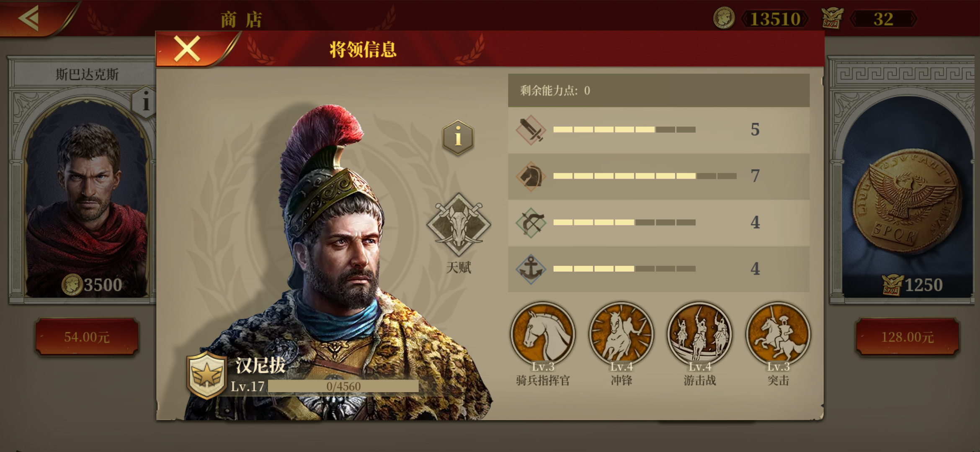Viewport: 980px width, 452px height.
Task: Buy the 54.00元 offer
Action: click(87, 337)
